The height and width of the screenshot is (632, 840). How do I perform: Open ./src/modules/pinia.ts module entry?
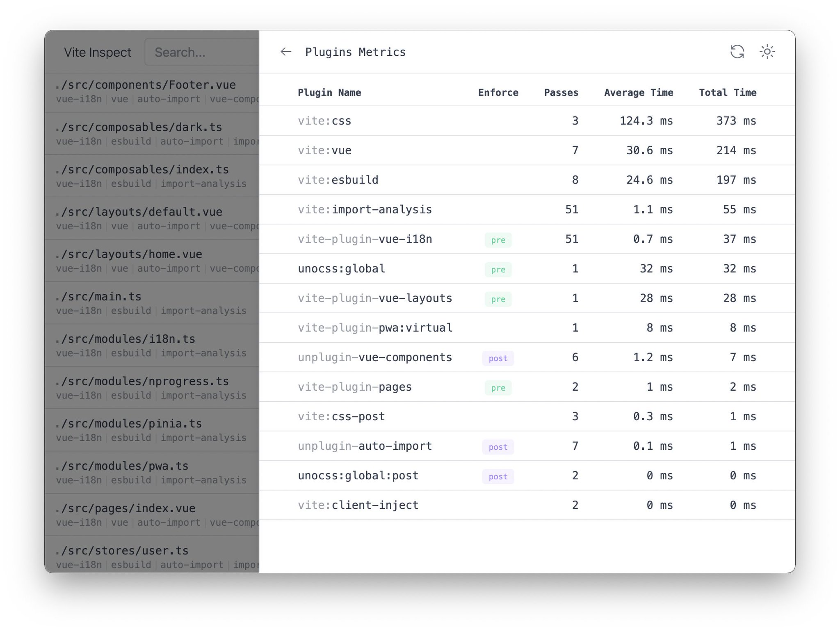click(x=152, y=430)
